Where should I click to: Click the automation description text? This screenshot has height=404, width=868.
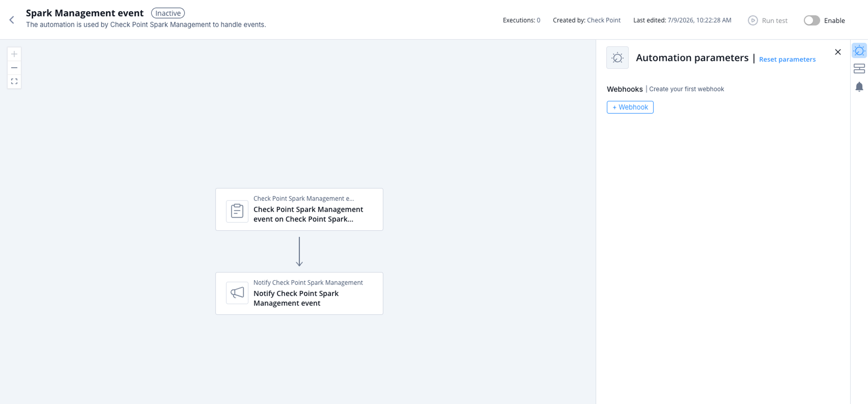point(146,24)
